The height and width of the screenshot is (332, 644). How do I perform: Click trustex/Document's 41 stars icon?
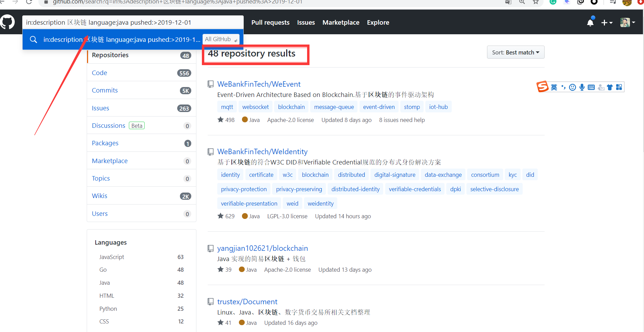(220, 322)
